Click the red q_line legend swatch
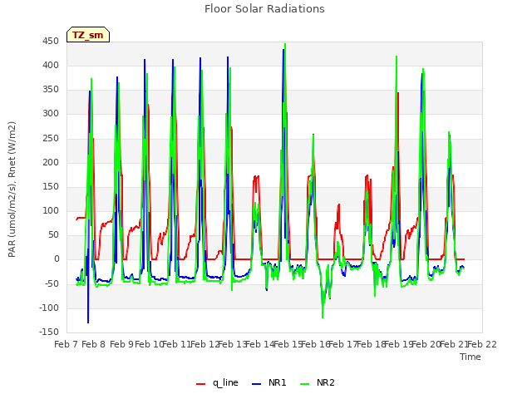532x399 pixels. tap(201, 384)
